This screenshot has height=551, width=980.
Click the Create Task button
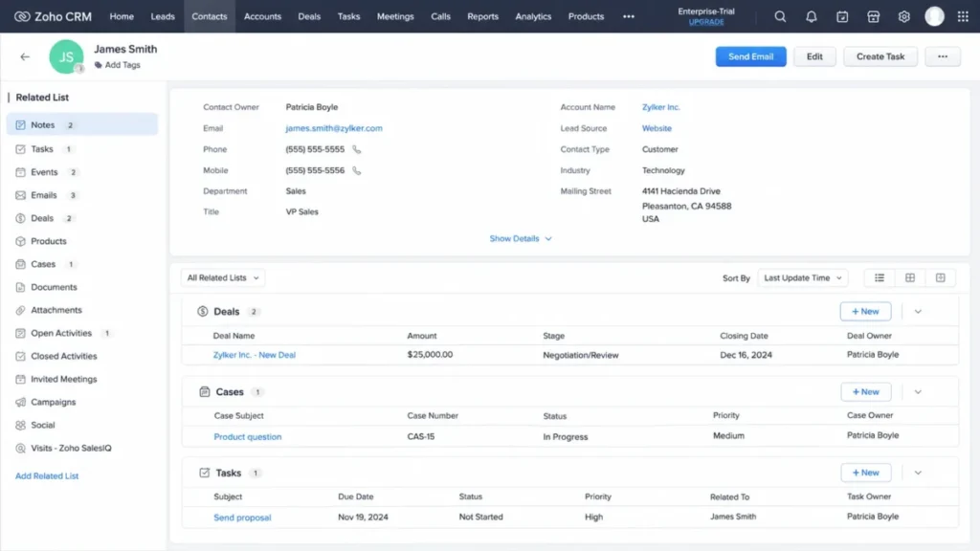880,56
